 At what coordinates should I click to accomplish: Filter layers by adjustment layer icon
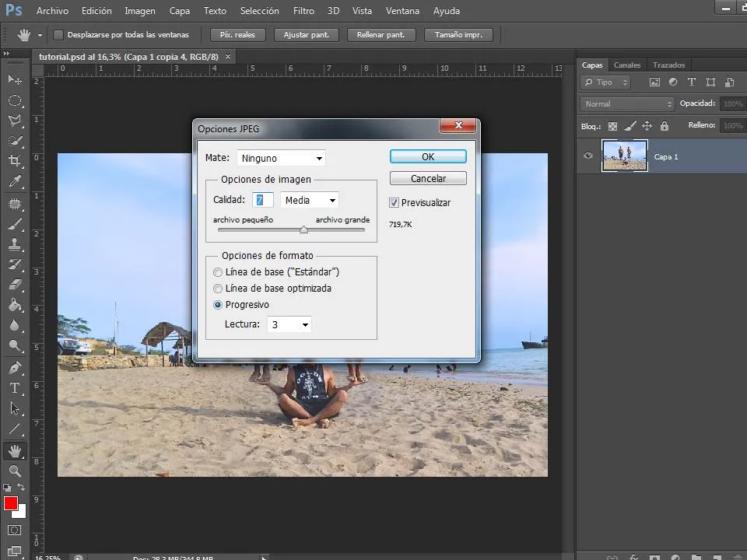coord(672,82)
